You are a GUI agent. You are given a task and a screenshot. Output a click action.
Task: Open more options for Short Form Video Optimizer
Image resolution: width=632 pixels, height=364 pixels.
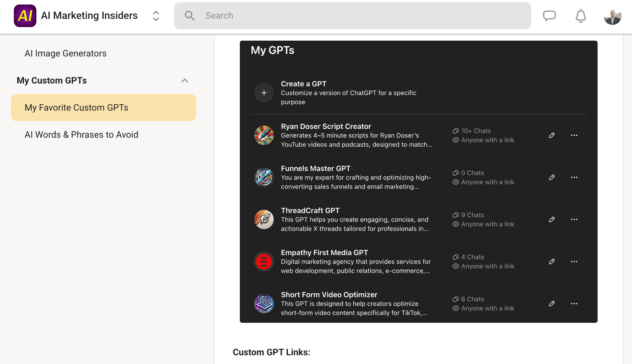[x=574, y=304]
